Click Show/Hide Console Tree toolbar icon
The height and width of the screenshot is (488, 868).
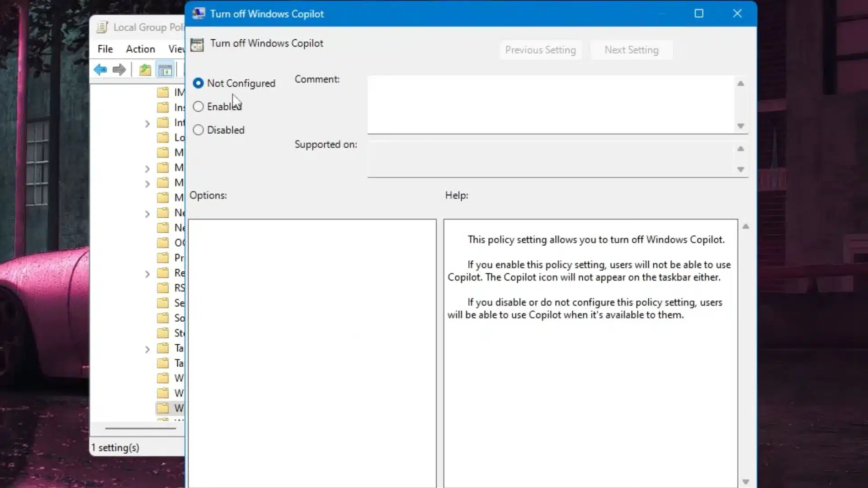coord(165,70)
